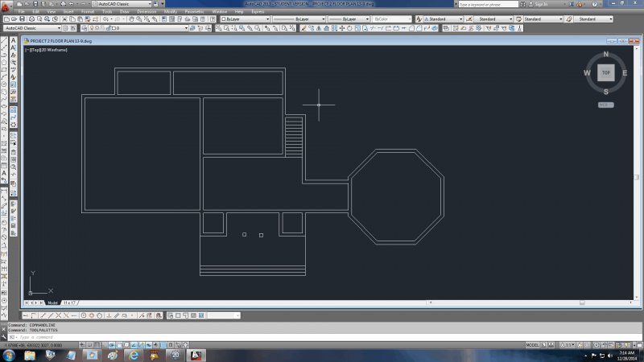Open the Dimension menu
The height and width of the screenshot is (362, 644).
pyautogui.click(x=147, y=11)
